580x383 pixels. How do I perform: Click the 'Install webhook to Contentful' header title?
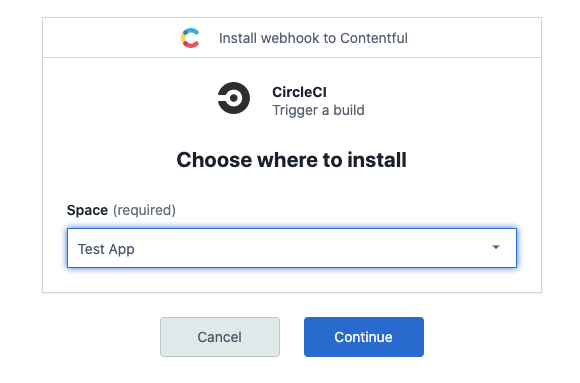(x=313, y=38)
